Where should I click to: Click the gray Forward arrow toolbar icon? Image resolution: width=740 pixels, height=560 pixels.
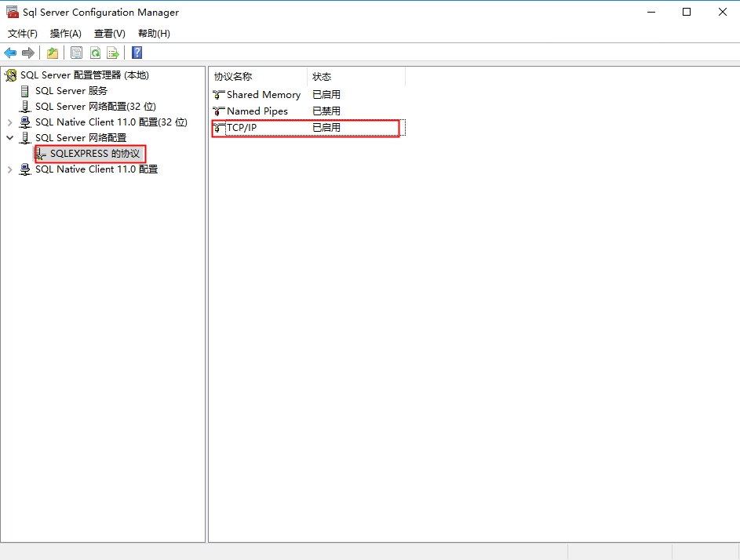click(28, 53)
